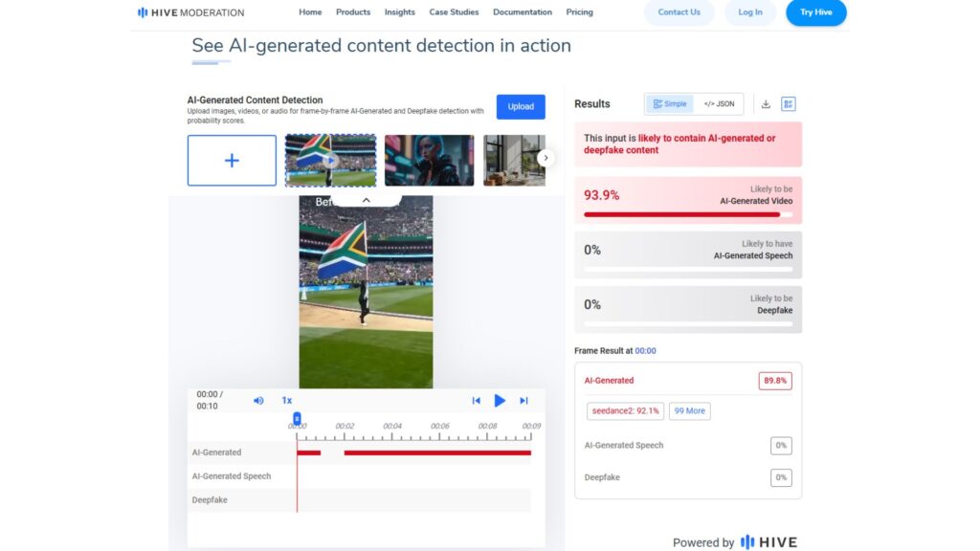Click the AI-Generated Speech timeline row label
This screenshot has width=980, height=551.
pyautogui.click(x=232, y=476)
